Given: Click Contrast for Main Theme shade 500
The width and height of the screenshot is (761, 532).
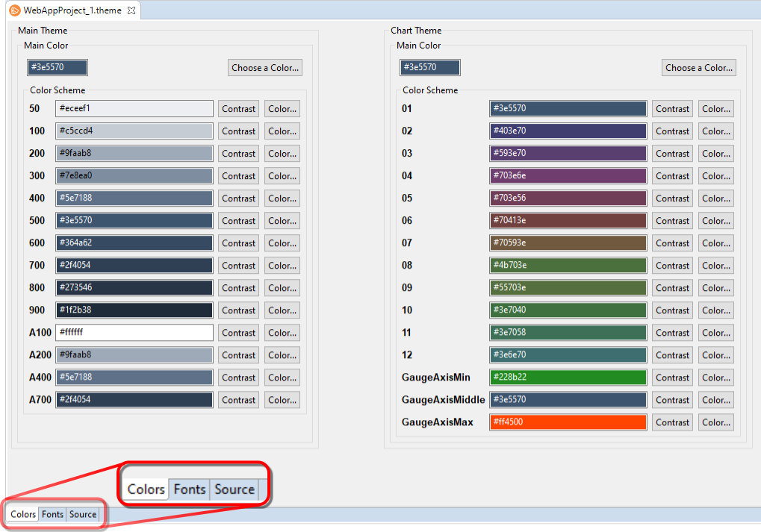Looking at the screenshot, I should pyautogui.click(x=238, y=221).
